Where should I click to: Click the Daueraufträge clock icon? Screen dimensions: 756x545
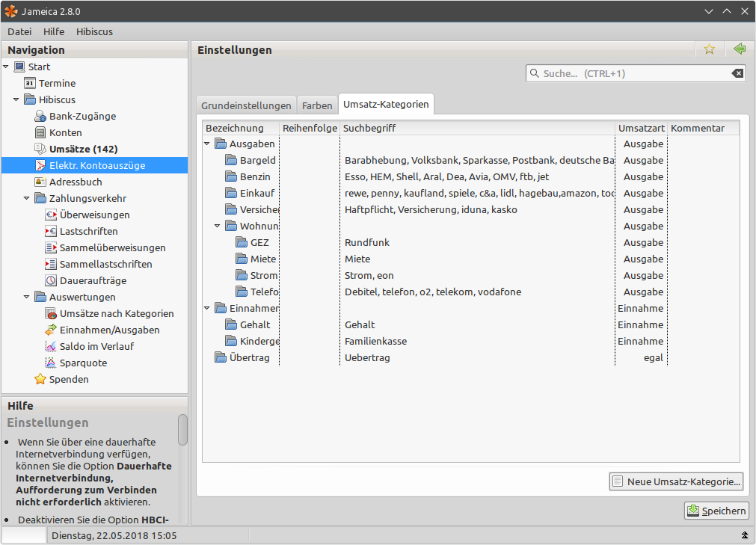click(51, 280)
